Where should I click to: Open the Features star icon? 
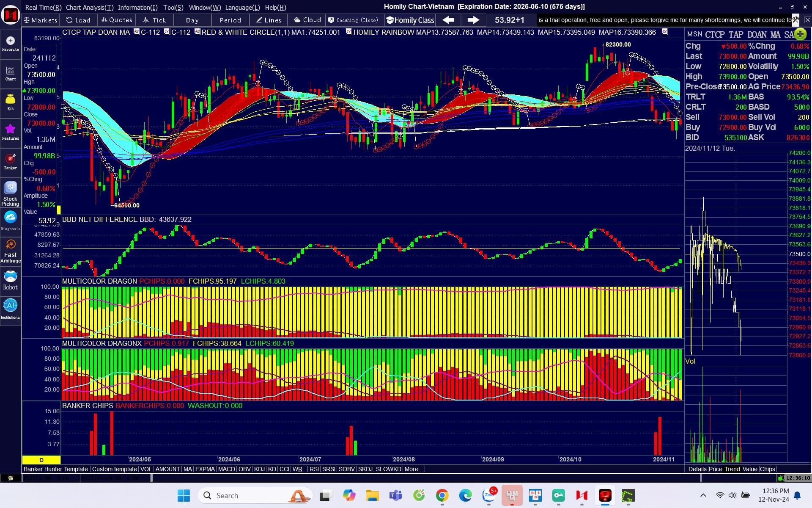[x=10, y=132]
